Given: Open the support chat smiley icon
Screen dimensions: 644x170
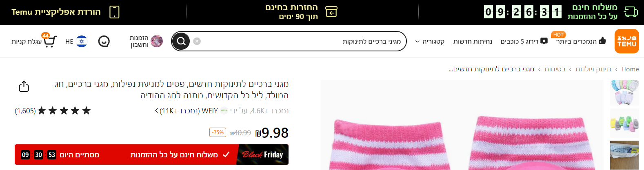Looking at the screenshot, I should [104, 41].
